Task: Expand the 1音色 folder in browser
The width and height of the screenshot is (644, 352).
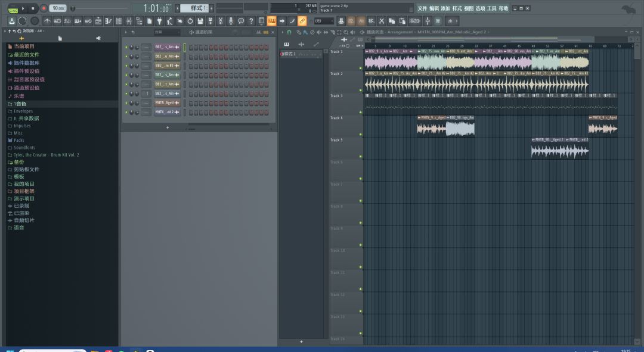Action: (x=20, y=104)
